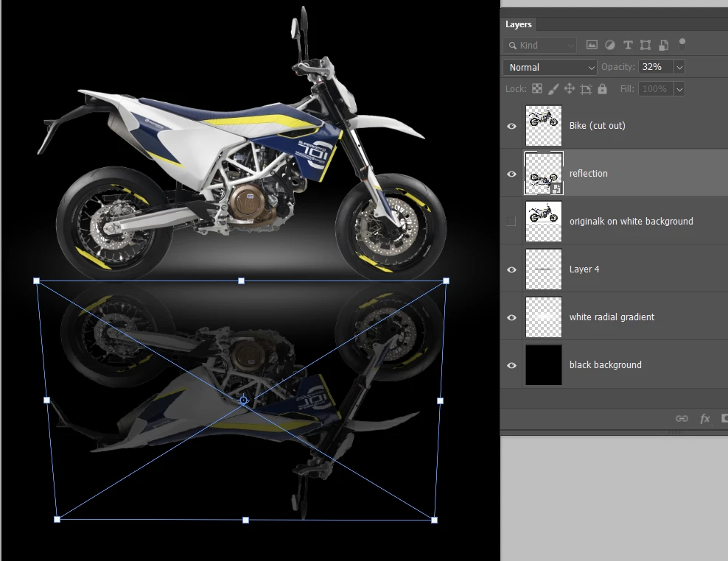
Task: Lock transparent pixels icon
Action: coord(536,88)
